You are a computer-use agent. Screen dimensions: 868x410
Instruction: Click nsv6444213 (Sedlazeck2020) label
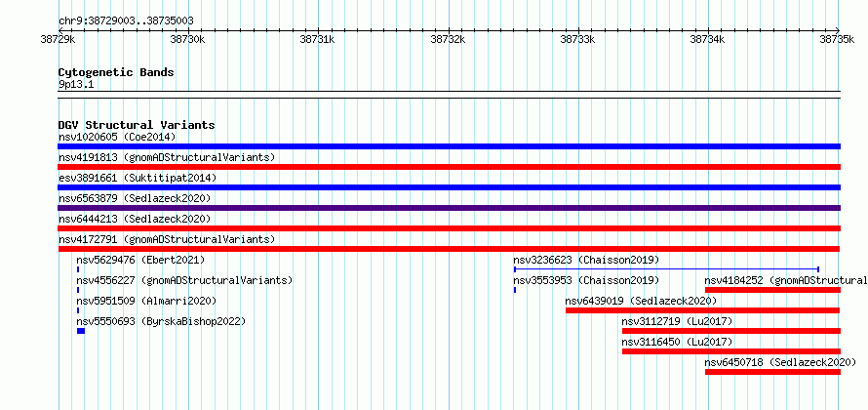(135, 219)
